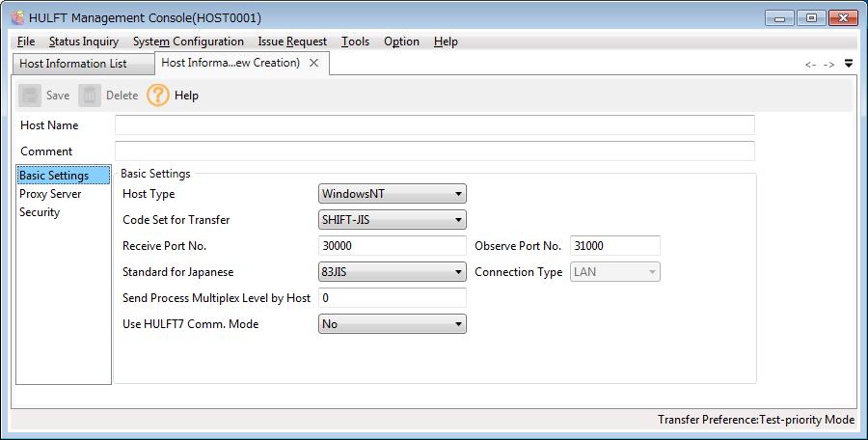Click the Help label in toolbar
The width and height of the screenshot is (868, 440).
tap(186, 96)
